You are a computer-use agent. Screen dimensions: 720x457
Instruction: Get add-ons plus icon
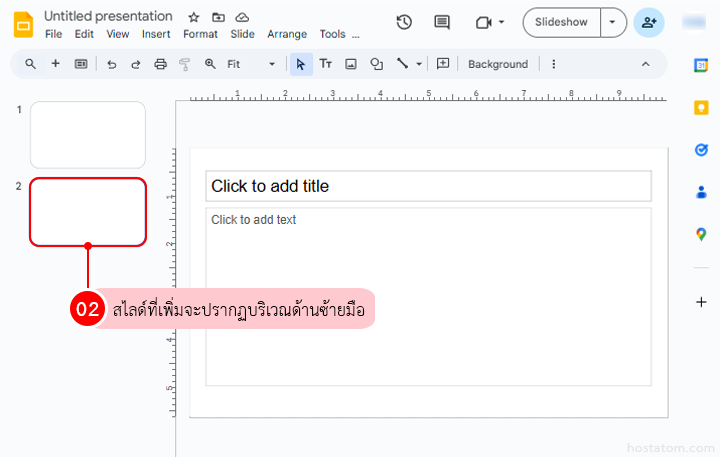point(701,302)
